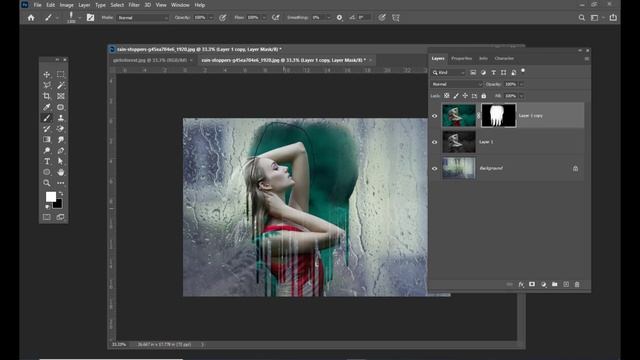640x360 pixels.
Task: Select the Gradient tool
Action: point(47,140)
